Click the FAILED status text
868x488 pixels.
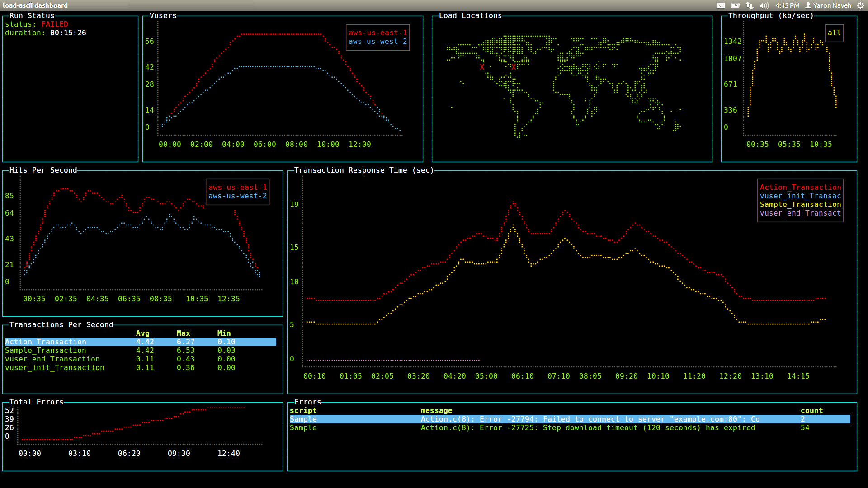[x=55, y=24]
